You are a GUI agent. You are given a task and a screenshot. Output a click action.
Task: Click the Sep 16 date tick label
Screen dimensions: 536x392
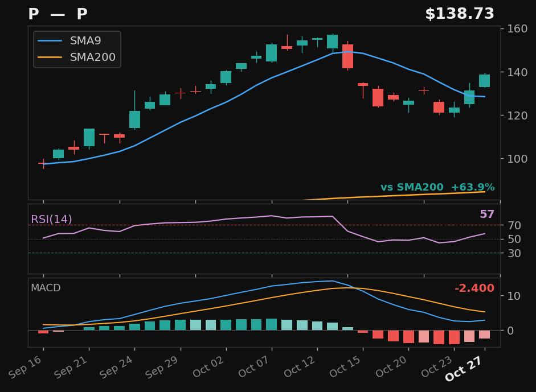point(26,367)
